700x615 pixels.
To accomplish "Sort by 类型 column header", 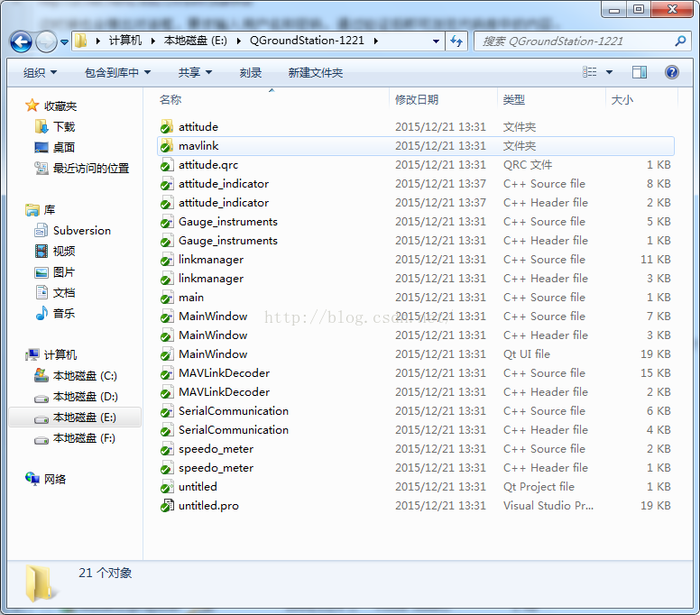I will tap(514, 99).
